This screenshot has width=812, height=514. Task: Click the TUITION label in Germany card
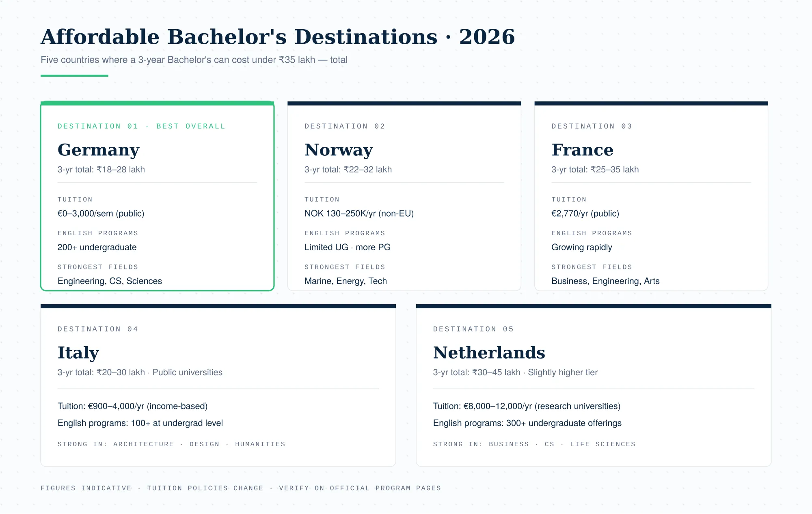point(75,199)
